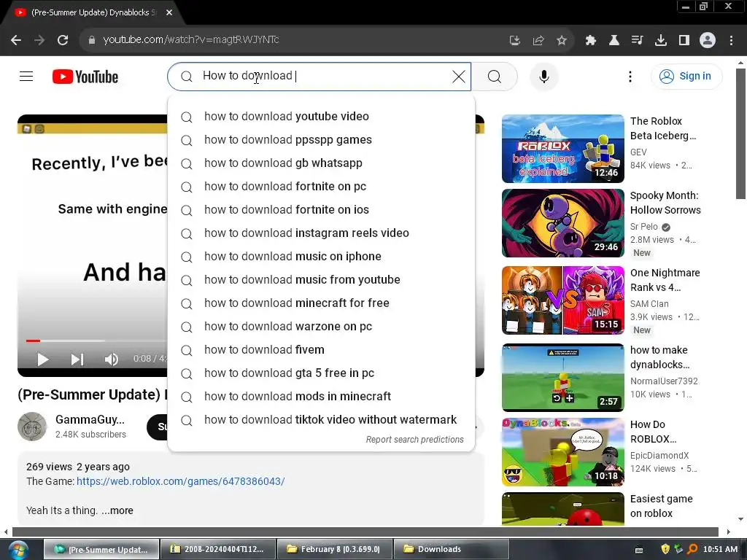Switch to the Downloads taskbar folder
The image size is (747, 560).
click(x=451, y=549)
